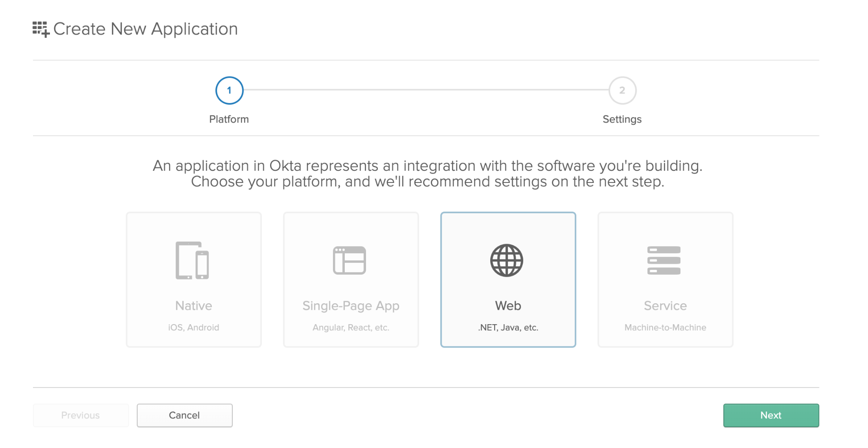Click the disabled Previous button
Screen dimensions: 868x448
click(x=81, y=415)
